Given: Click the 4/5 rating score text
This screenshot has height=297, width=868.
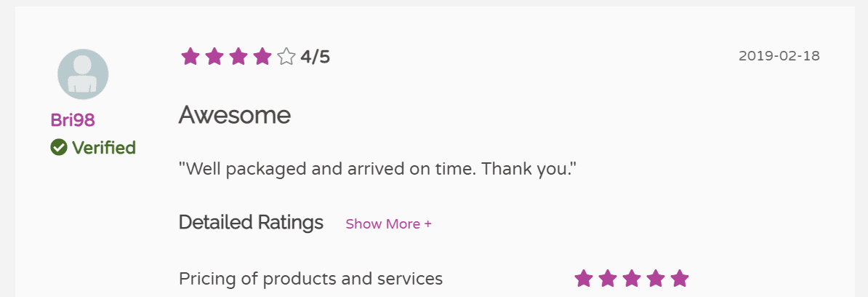Looking at the screenshot, I should 315,57.
